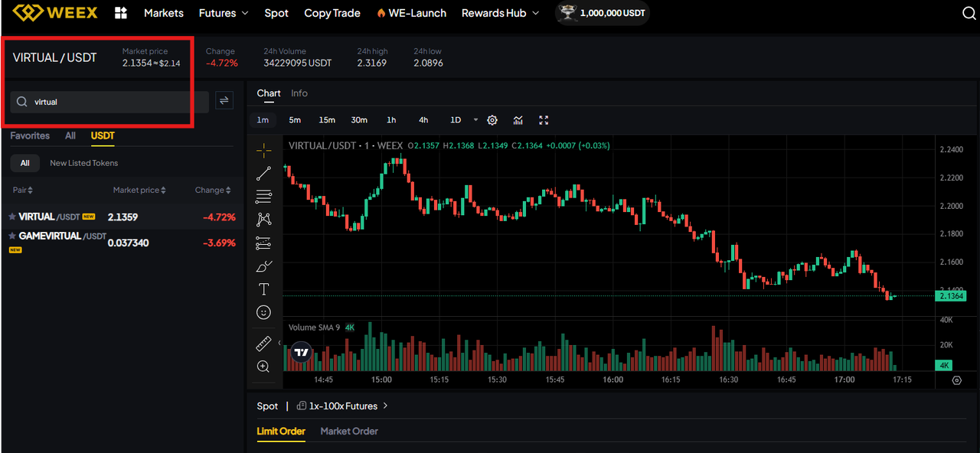Click the search magnifier in header
Screen dimensions: 980x453
[969, 13]
